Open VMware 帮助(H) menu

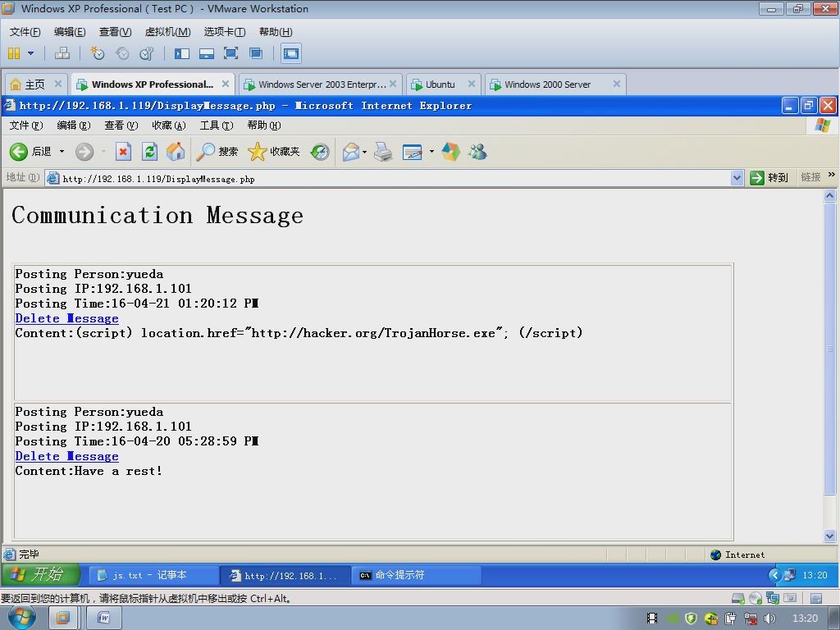(276, 32)
